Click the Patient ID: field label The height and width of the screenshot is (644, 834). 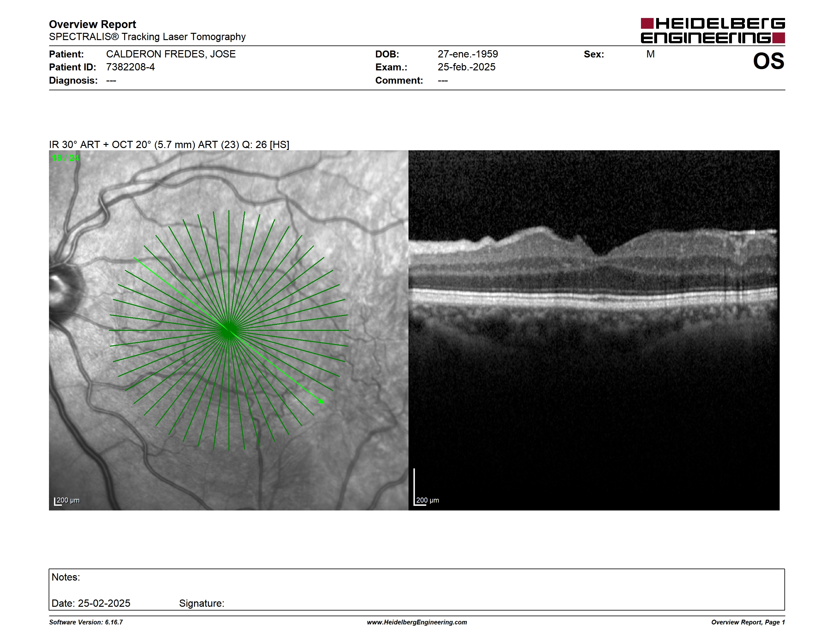click(x=73, y=67)
